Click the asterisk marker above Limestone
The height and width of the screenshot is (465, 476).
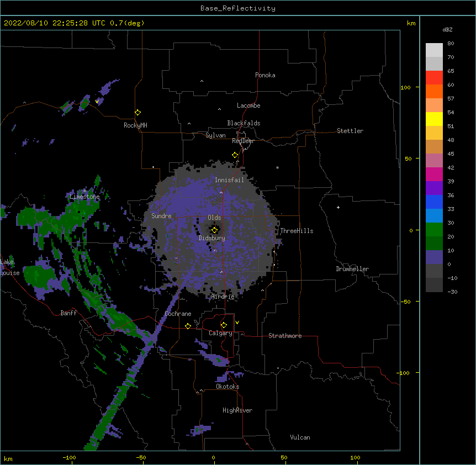click(84, 191)
